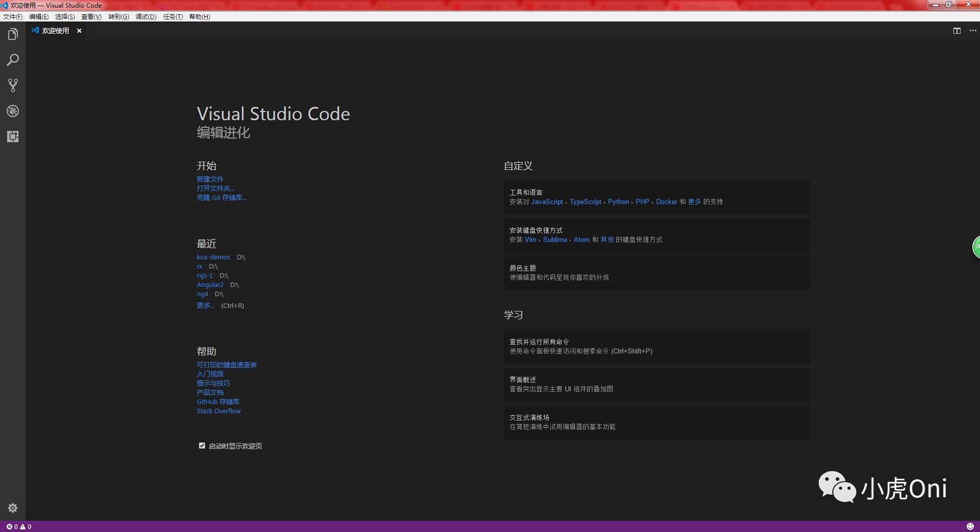This screenshot has width=980, height=532.
Task: Open the 转到(G) menu
Action: click(119, 17)
